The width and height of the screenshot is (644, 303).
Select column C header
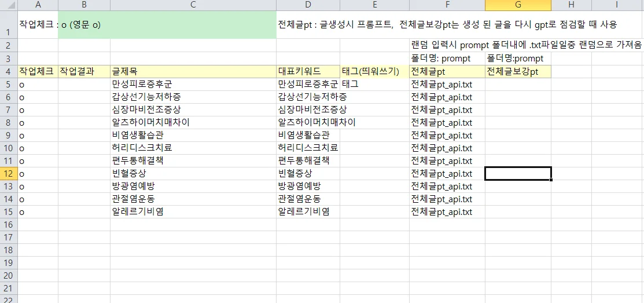click(193, 5)
